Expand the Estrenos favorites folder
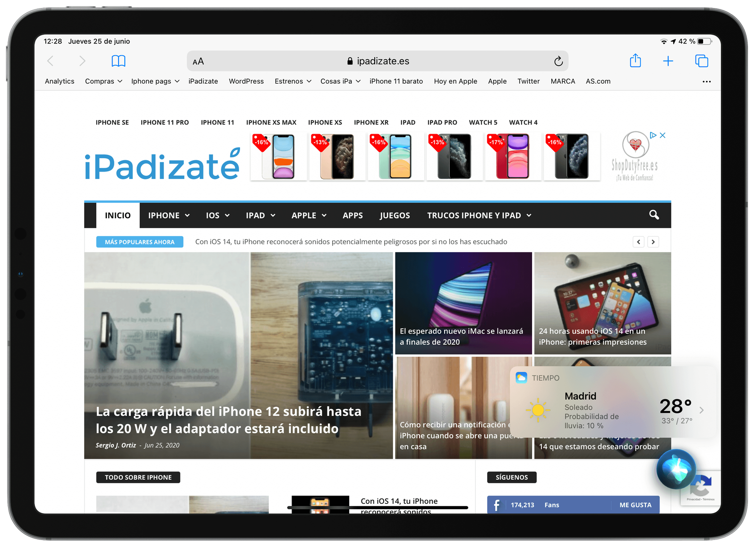The image size is (756, 548). pyautogui.click(x=293, y=81)
